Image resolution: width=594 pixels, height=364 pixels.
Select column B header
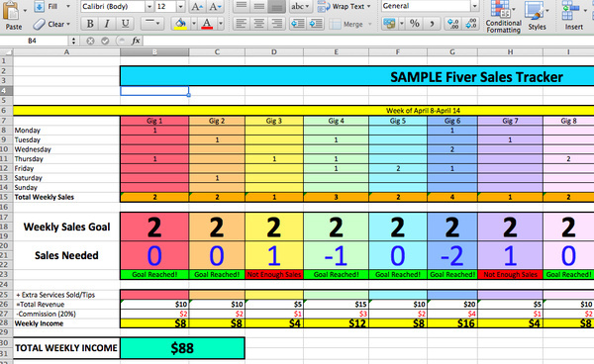(154, 52)
